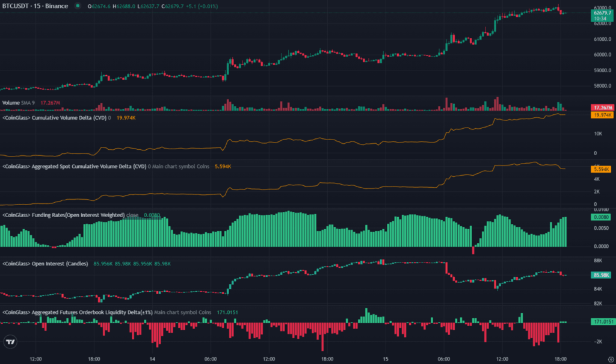This screenshot has width=616, height=364.
Task: Click the 59000.0 price axis label
Action: (x=602, y=70)
